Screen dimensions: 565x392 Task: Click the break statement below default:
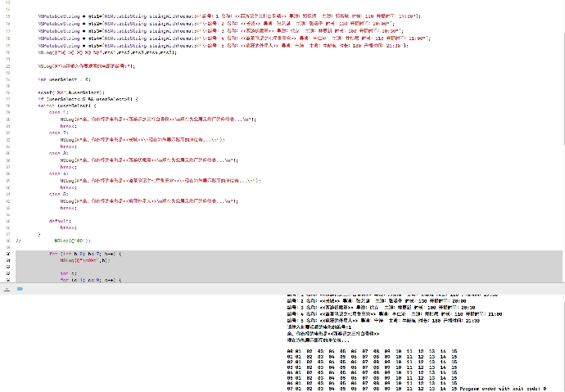[x=69, y=228]
